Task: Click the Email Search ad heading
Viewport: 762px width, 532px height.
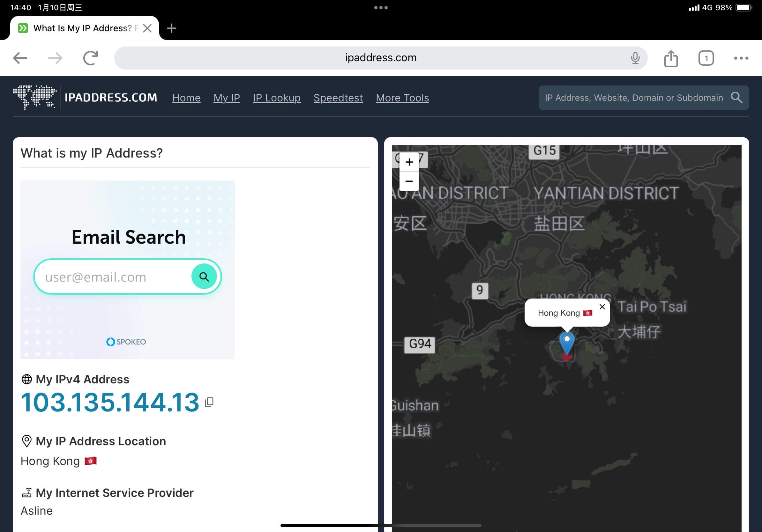Action: pyautogui.click(x=129, y=237)
